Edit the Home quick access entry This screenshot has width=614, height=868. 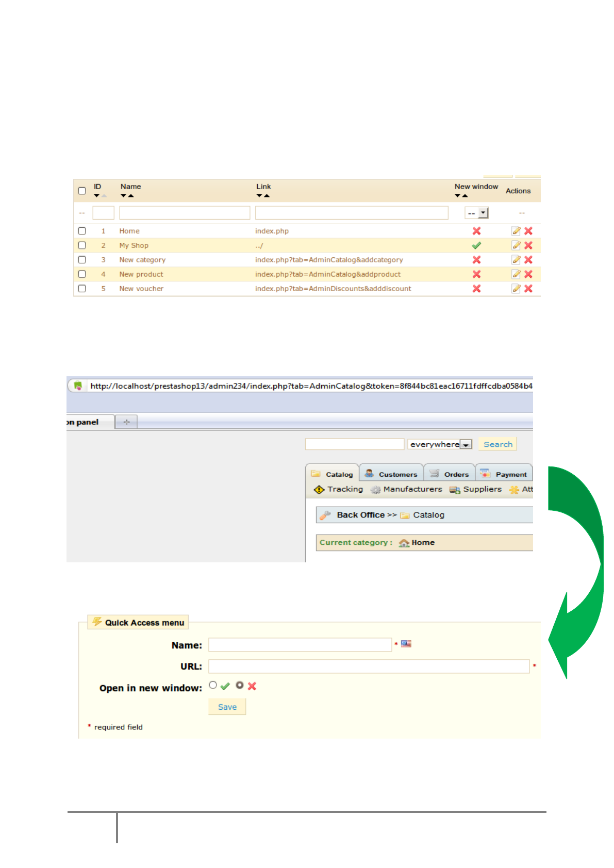pos(516,231)
